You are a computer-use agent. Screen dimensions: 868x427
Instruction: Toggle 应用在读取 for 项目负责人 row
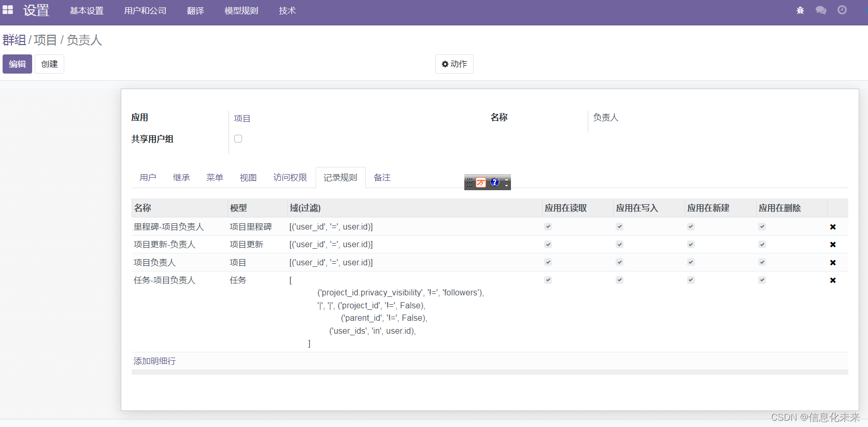point(548,262)
